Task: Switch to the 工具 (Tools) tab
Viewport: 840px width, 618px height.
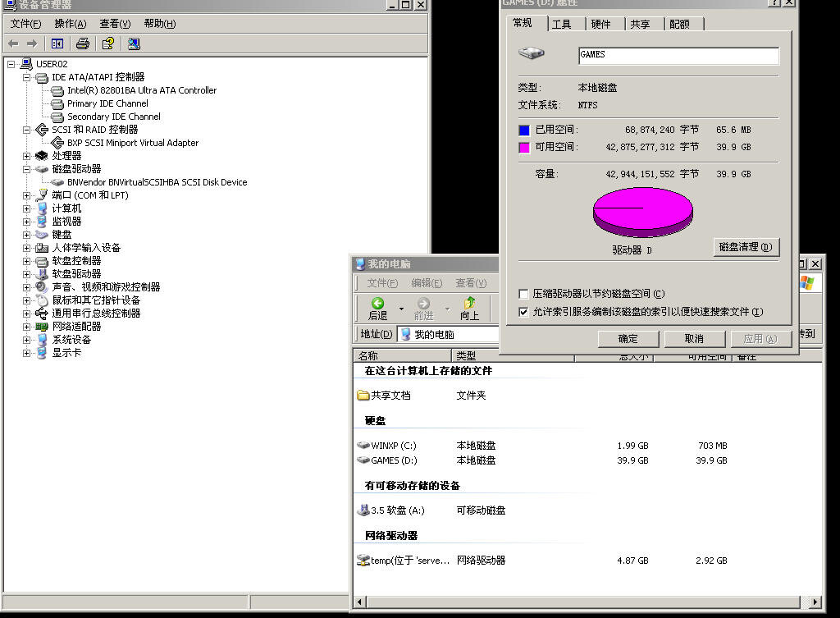Action: click(562, 25)
